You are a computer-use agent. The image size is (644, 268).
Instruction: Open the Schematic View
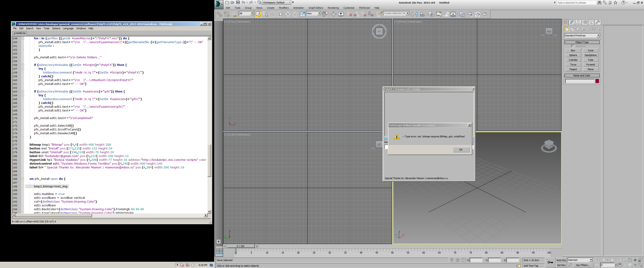click(x=453, y=14)
